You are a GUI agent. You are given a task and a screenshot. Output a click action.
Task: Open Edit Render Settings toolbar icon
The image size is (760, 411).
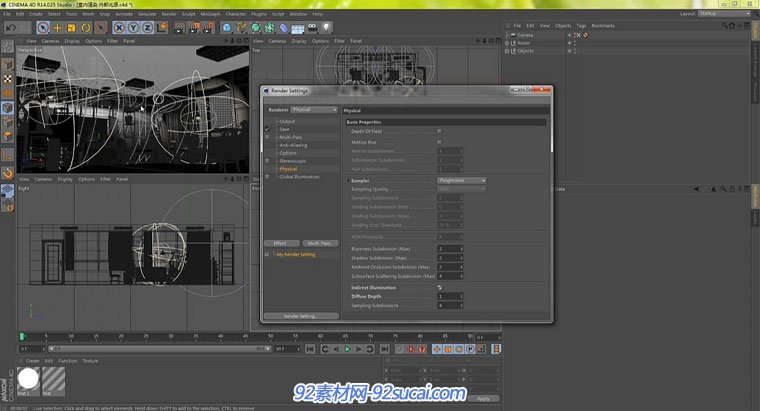pos(208,28)
